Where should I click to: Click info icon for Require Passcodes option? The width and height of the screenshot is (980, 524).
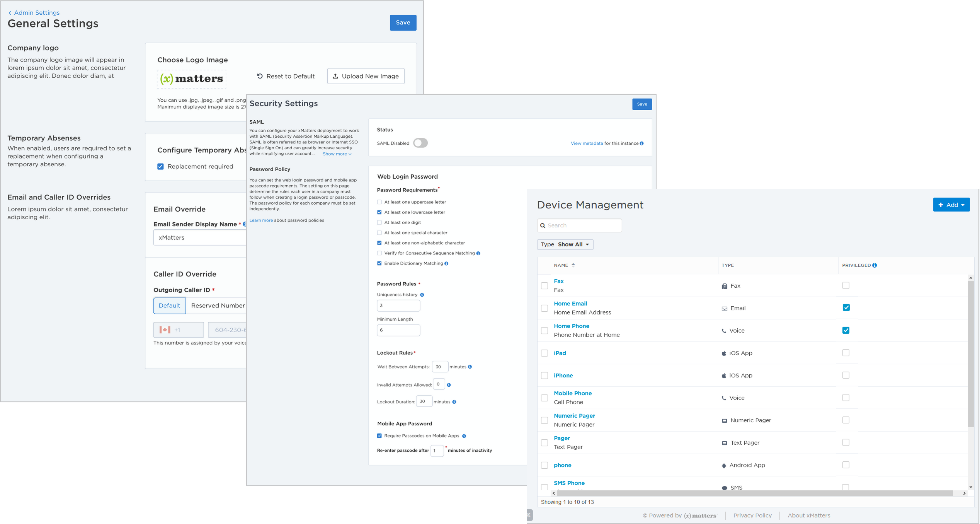(x=464, y=436)
